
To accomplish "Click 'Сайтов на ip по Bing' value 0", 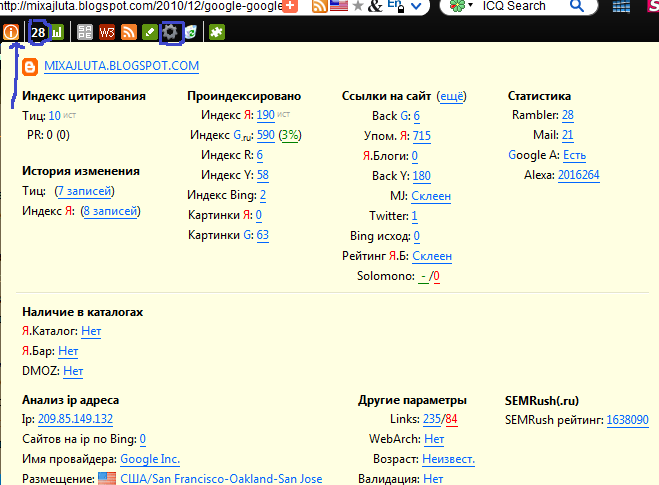I will [143, 439].
